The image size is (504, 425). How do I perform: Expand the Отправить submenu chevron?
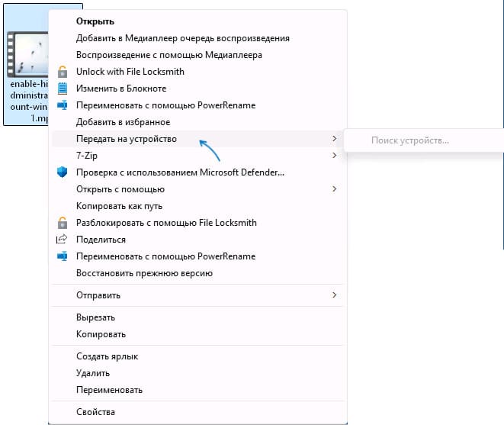(334, 295)
